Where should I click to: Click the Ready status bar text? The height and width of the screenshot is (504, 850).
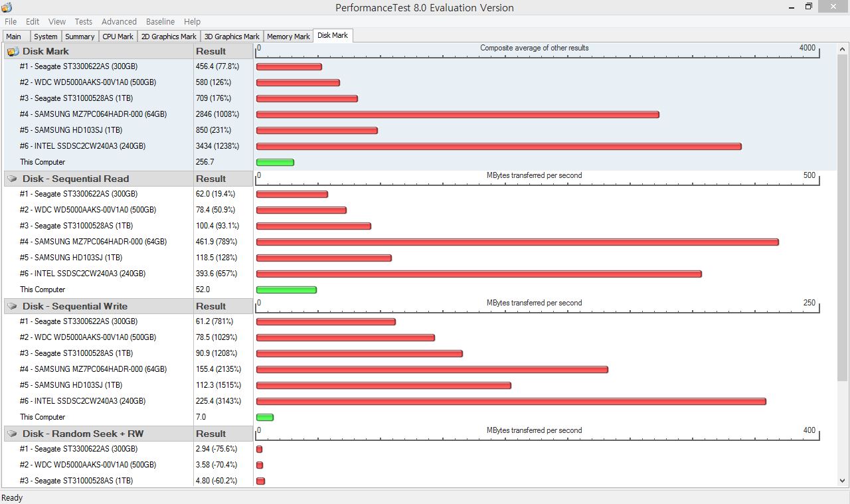tap(12, 498)
